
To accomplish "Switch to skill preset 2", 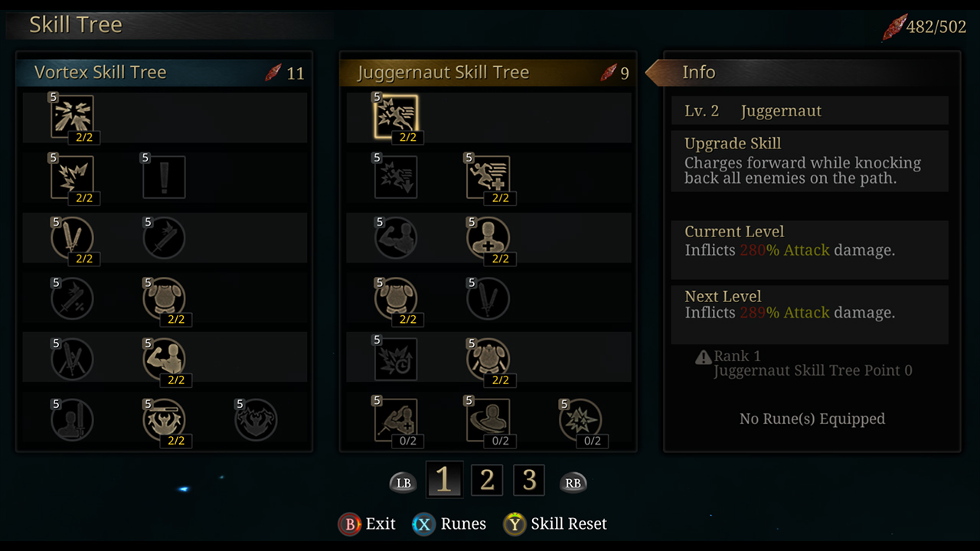I will coord(486,481).
